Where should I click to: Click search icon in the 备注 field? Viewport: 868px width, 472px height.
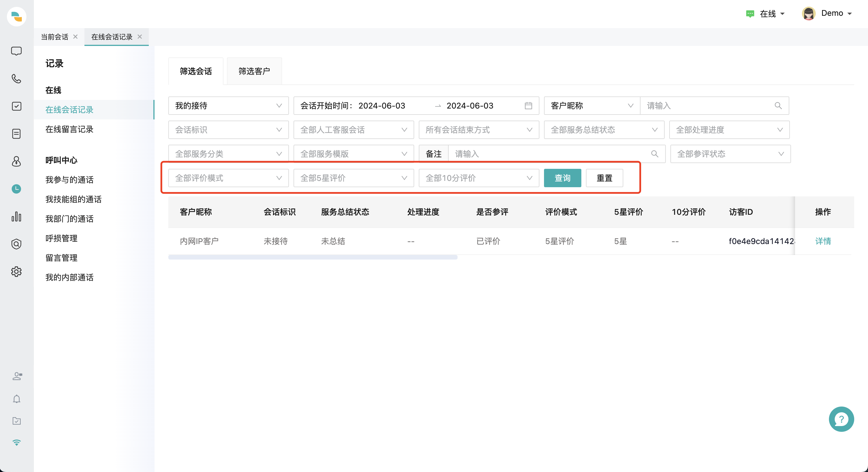654,154
